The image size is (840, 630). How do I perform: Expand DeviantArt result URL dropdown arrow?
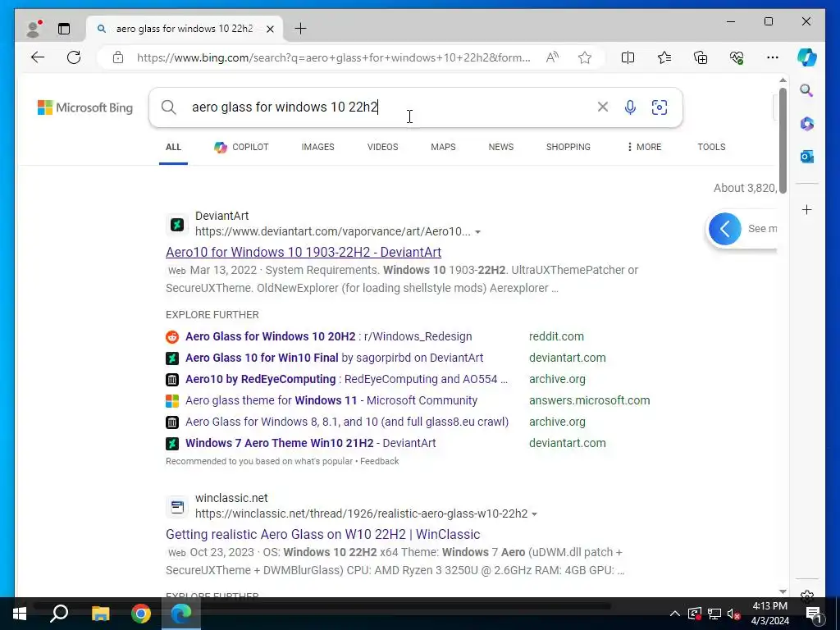click(478, 232)
